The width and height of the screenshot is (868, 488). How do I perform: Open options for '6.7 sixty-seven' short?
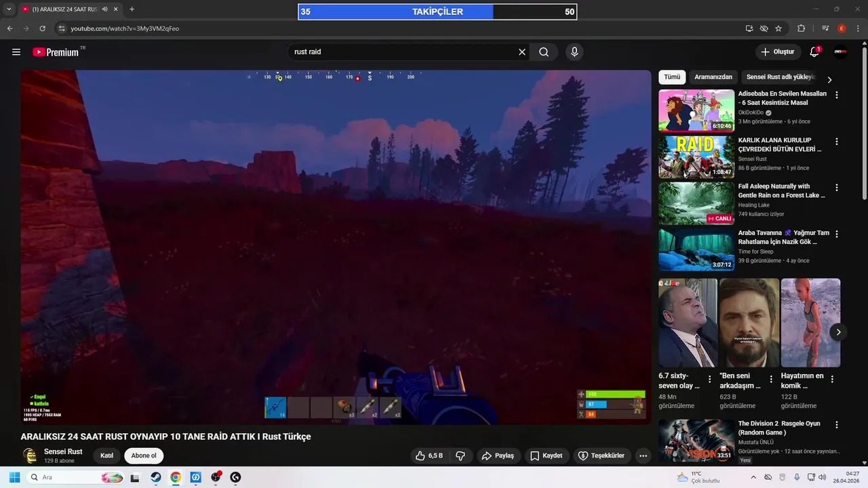tap(710, 380)
